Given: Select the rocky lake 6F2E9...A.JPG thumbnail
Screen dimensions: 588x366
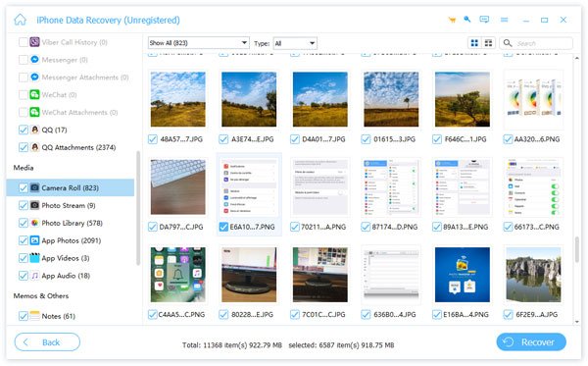Looking at the screenshot, I should [534, 275].
